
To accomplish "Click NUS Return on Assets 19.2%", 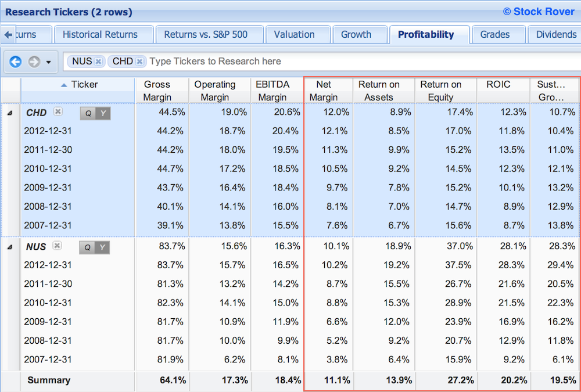I will click(x=396, y=265).
